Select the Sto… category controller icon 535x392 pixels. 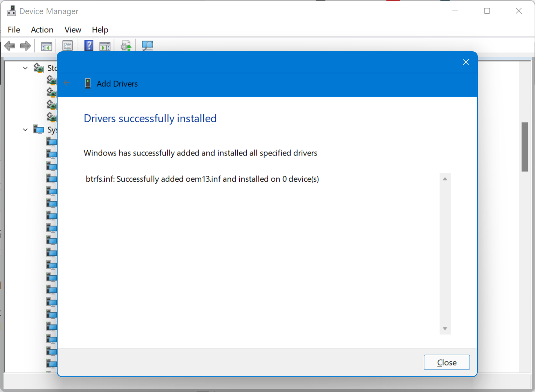pyautogui.click(x=38, y=68)
